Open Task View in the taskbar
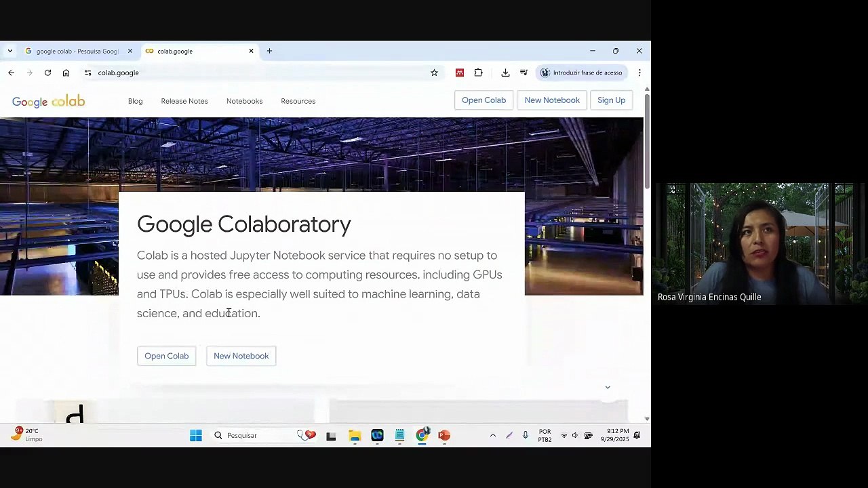 pos(331,436)
